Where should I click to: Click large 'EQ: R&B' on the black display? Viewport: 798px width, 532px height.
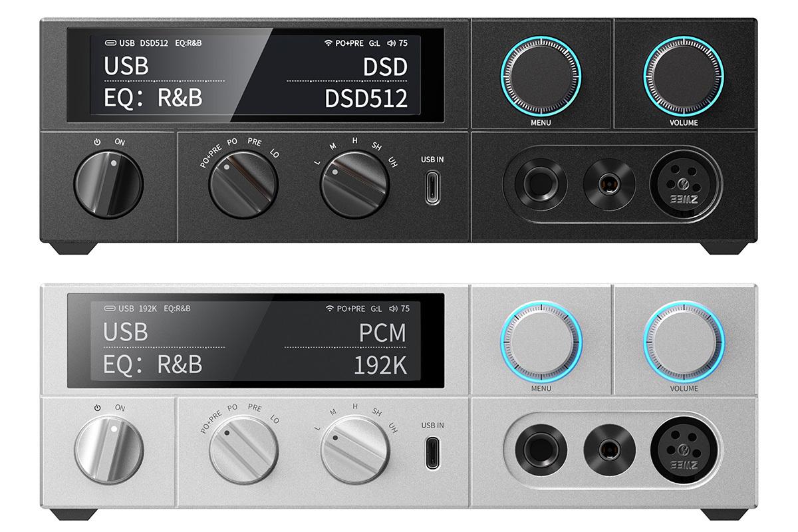153,98
